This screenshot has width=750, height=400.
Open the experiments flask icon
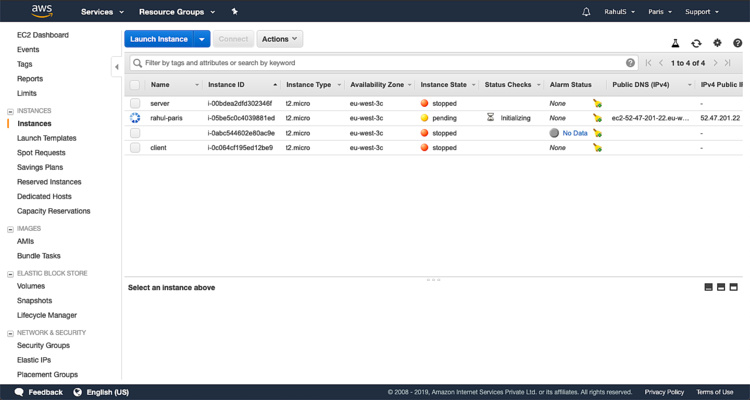[675, 43]
